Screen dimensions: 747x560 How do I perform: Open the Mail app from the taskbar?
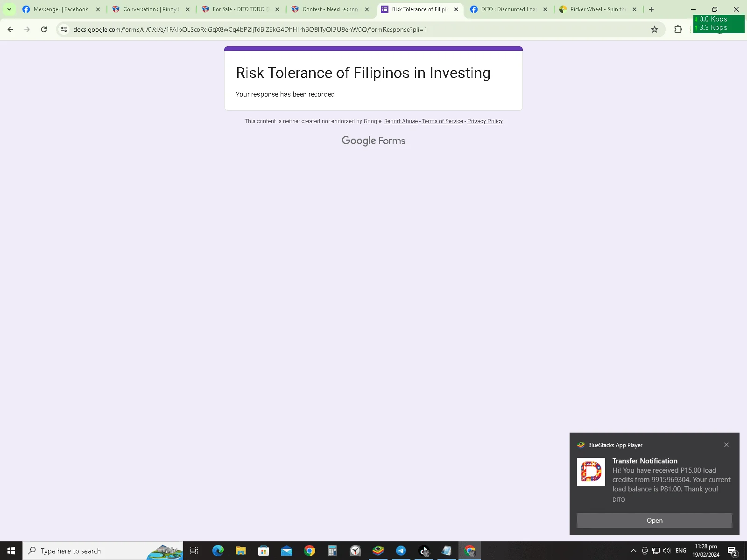287,551
